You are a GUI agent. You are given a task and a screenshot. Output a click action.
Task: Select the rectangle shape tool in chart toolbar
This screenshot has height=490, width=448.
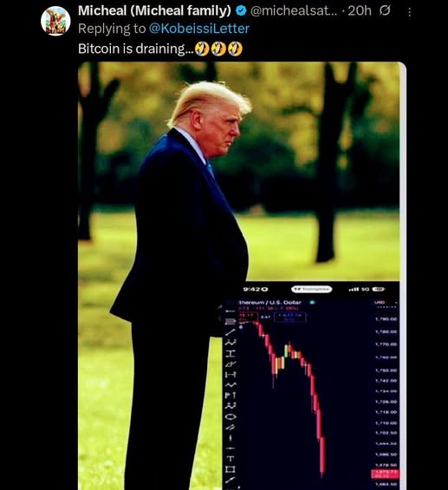pyautogui.click(x=230, y=468)
